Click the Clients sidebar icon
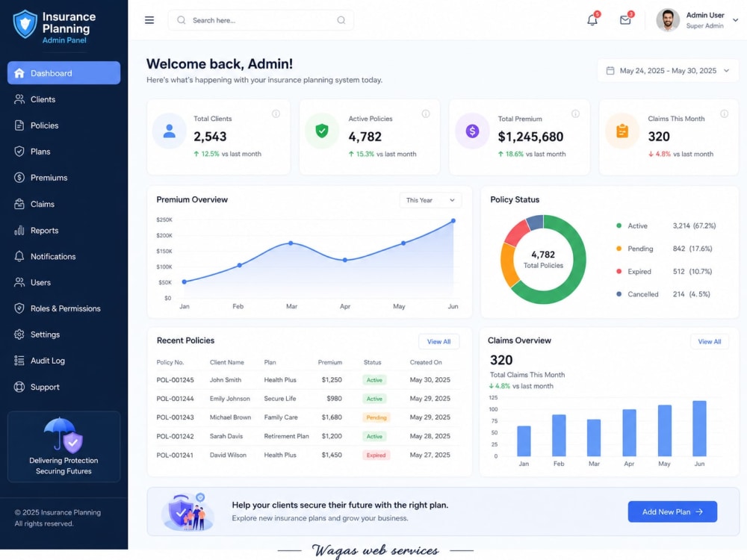Viewport: 747px width, 560px height. click(19, 99)
